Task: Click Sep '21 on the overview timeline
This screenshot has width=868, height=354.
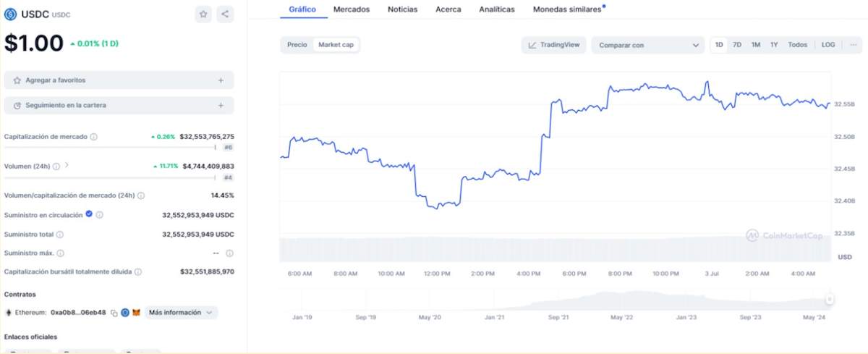Action: (558, 318)
